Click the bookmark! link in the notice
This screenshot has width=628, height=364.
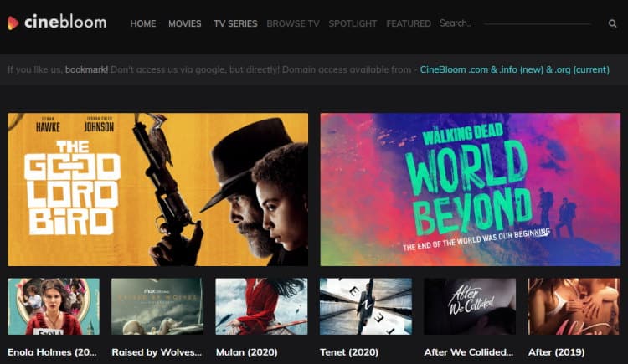[x=86, y=69]
